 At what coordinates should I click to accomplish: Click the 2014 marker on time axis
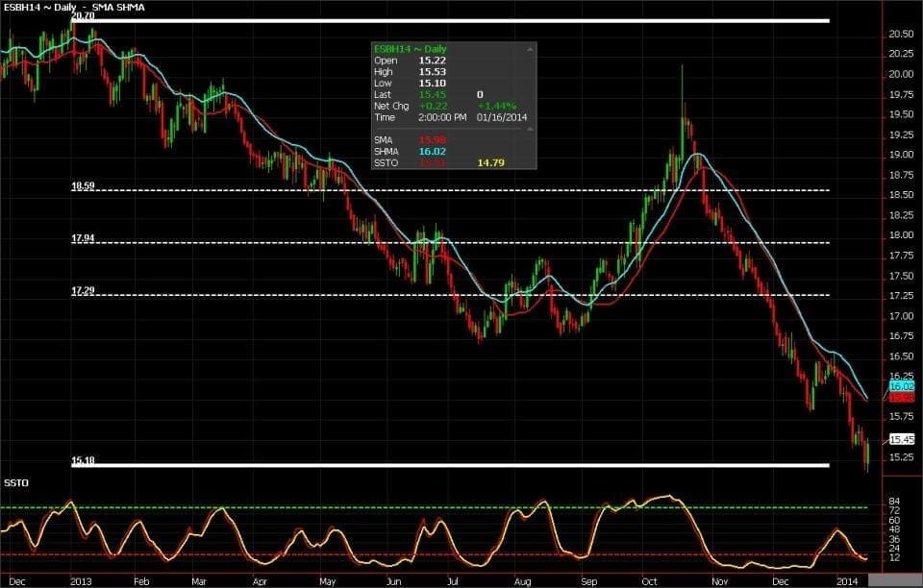coord(846,581)
